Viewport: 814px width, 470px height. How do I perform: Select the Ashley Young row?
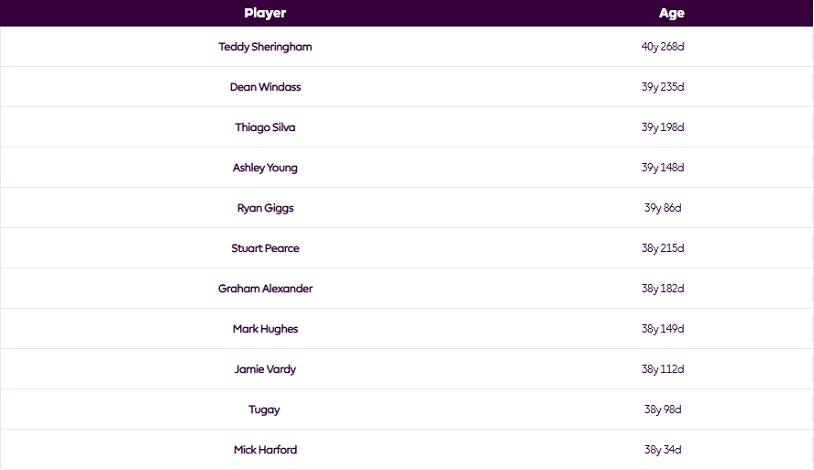pyautogui.click(x=406, y=167)
